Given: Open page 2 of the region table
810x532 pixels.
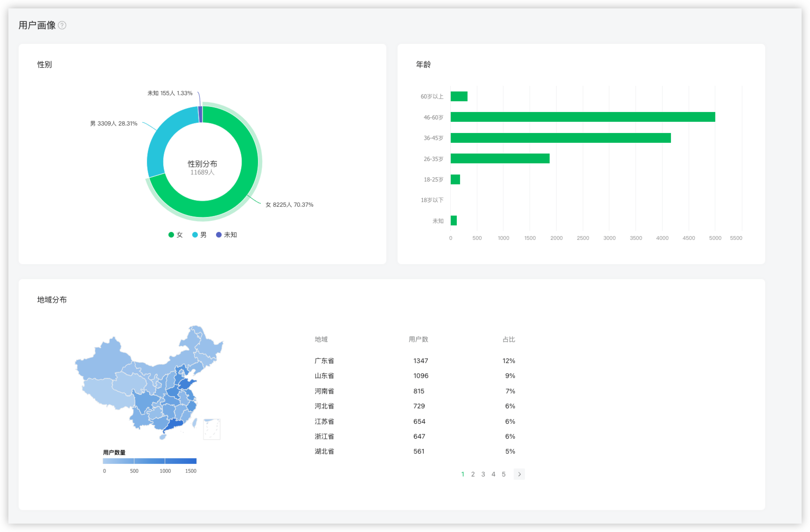Looking at the screenshot, I should point(473,474).
